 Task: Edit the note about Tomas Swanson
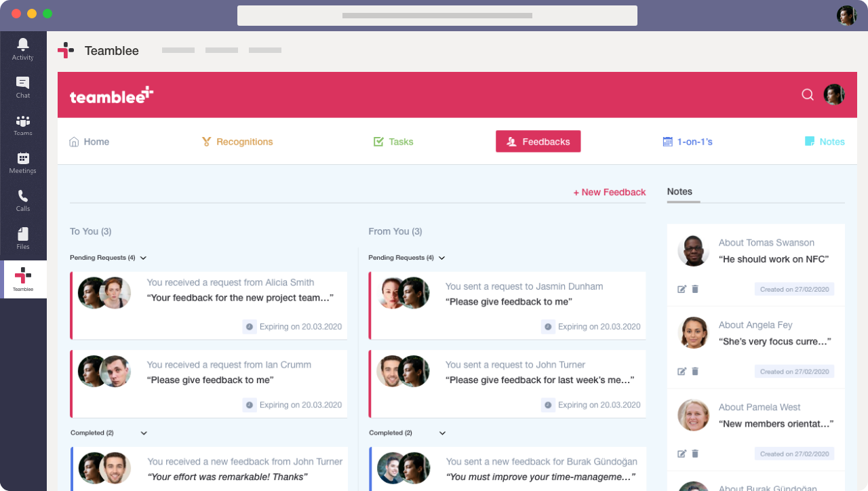tap(682, 289)
